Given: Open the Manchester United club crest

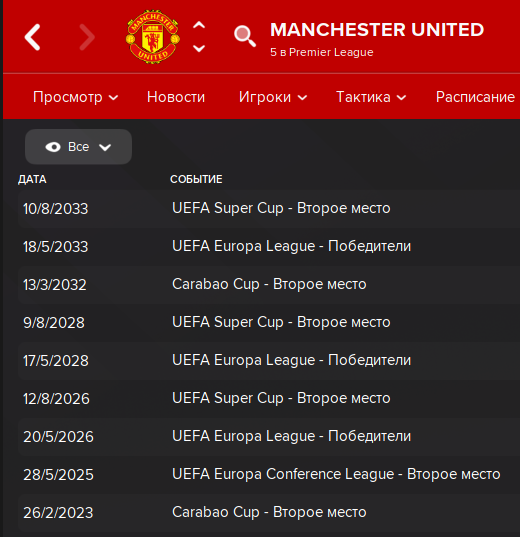Looking at the screenshot, I should coord(152,36).
